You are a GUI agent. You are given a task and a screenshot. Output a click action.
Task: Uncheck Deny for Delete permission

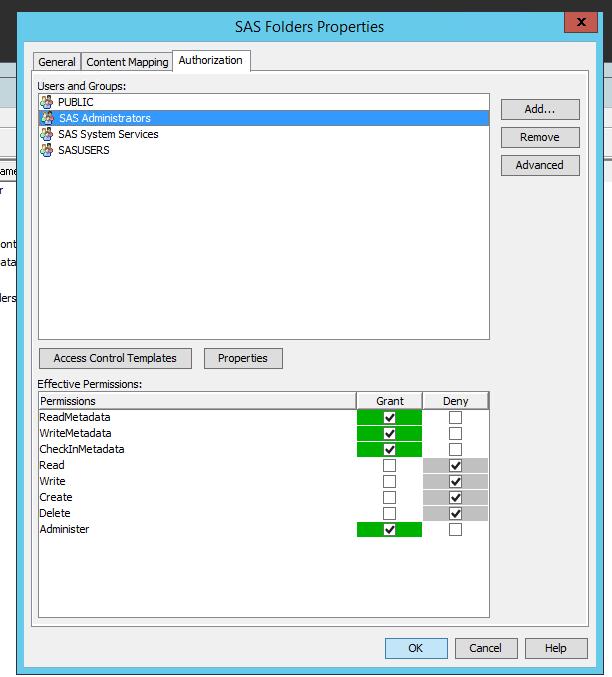point(455,513)
